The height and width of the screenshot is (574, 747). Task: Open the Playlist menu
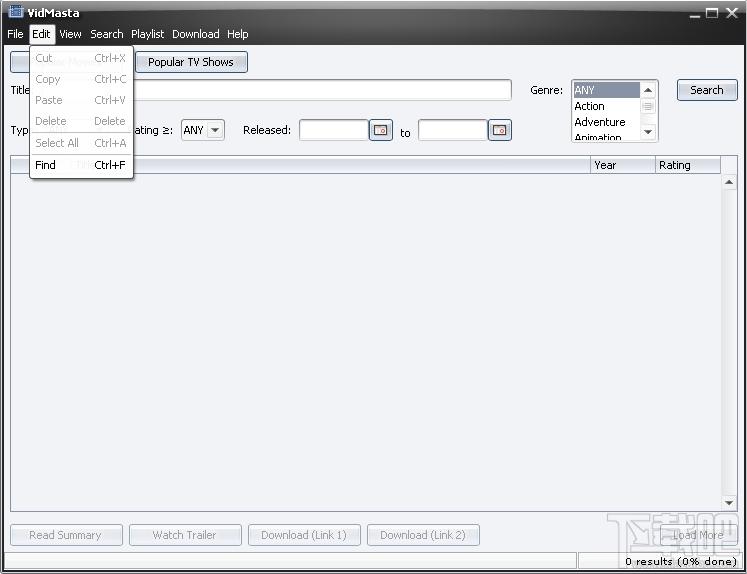[147, 34]
